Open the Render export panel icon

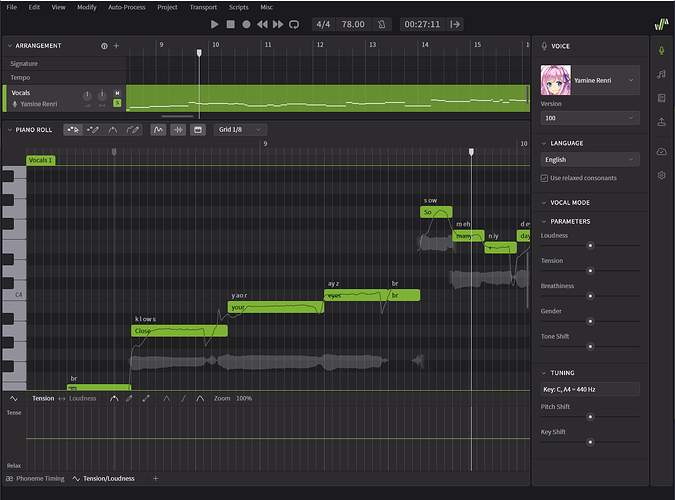pyautogui.click(x=661, y=122)
